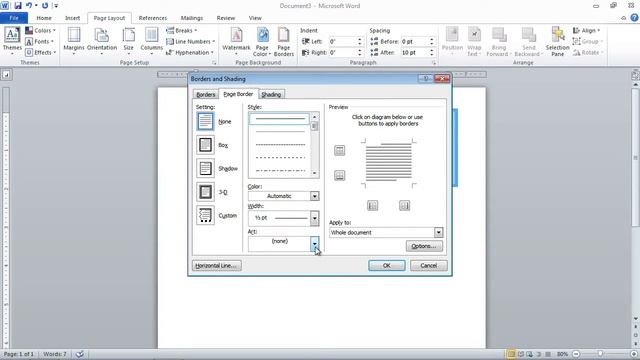Open the Themes gallery button
This screenshot has width=640, height=360.
(x=12, y=41)
